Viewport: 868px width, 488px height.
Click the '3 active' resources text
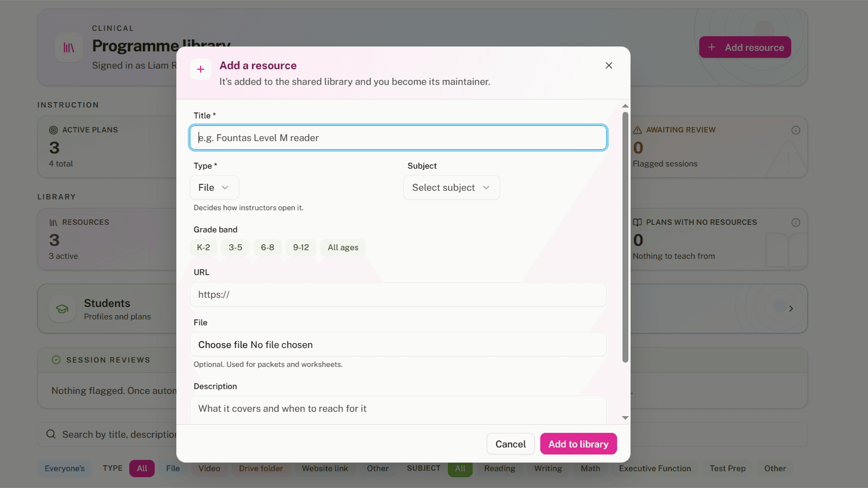tap(63, 256)
